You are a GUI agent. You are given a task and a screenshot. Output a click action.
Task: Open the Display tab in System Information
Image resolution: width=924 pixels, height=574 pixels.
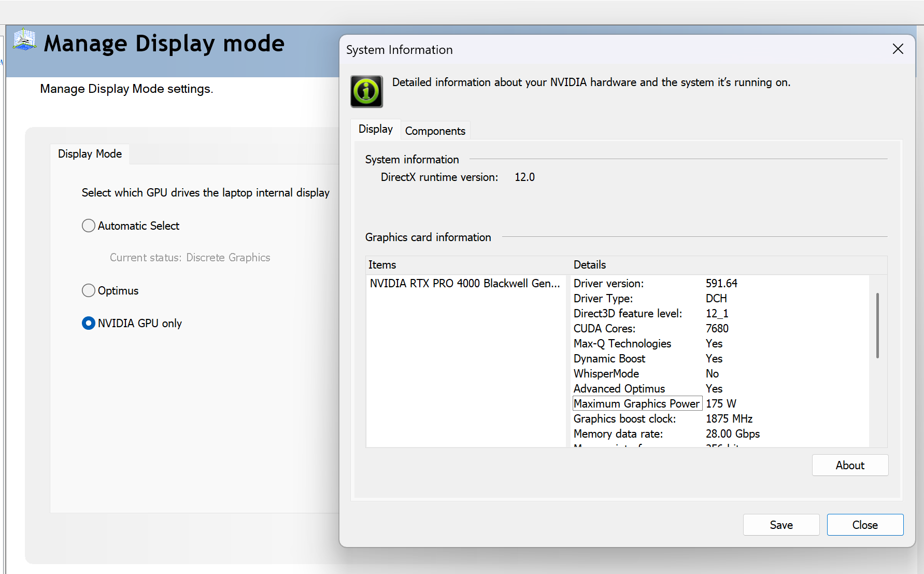click(375, 129)
